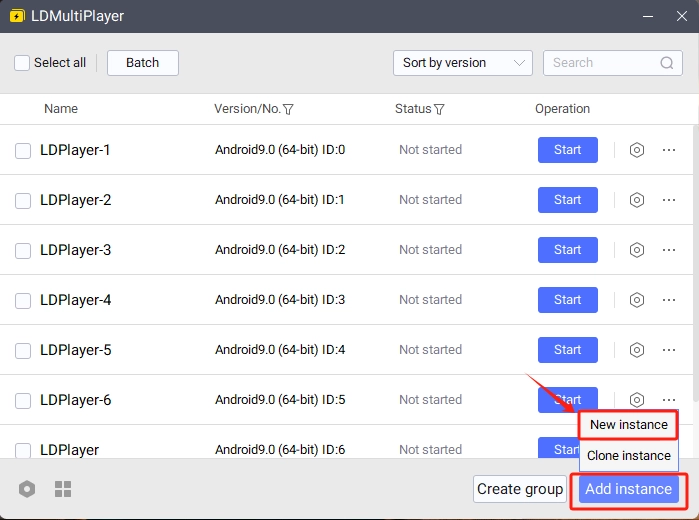Open more options for LDPlayer-2
699x520 pixels.
pyautogui.click(x=669, y=200)
